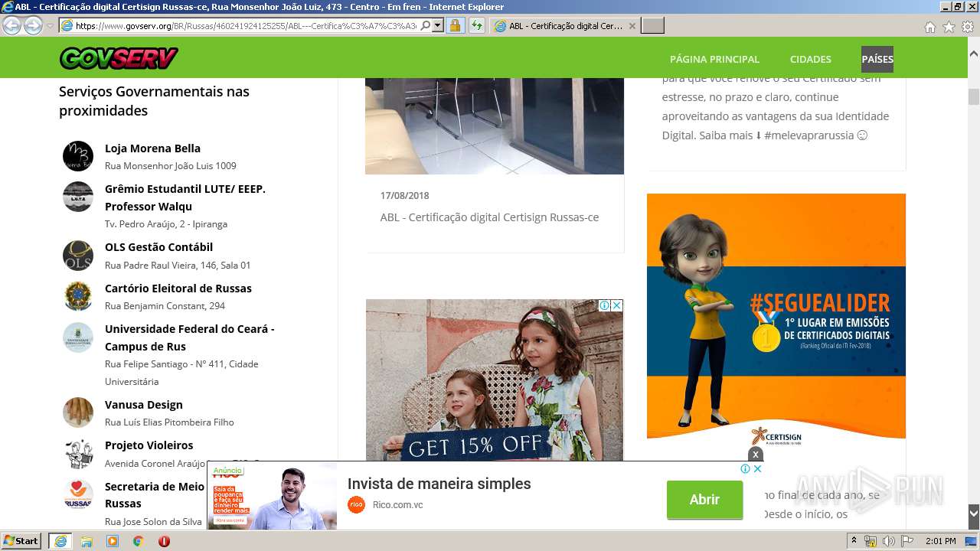Click the page scroll-up arrow
This screenshot has width=980, height=551.
pos(974,54)
